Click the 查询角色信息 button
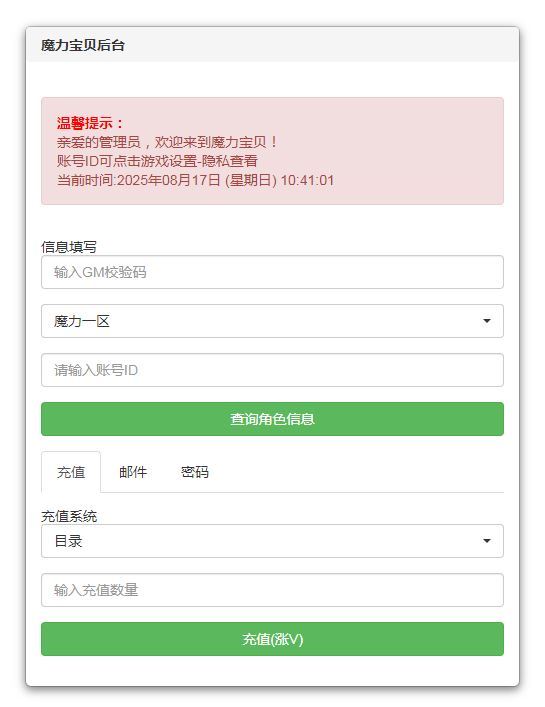Image resolution: width=545 pixels, height=707 pixels. click(x=272, y=419)
